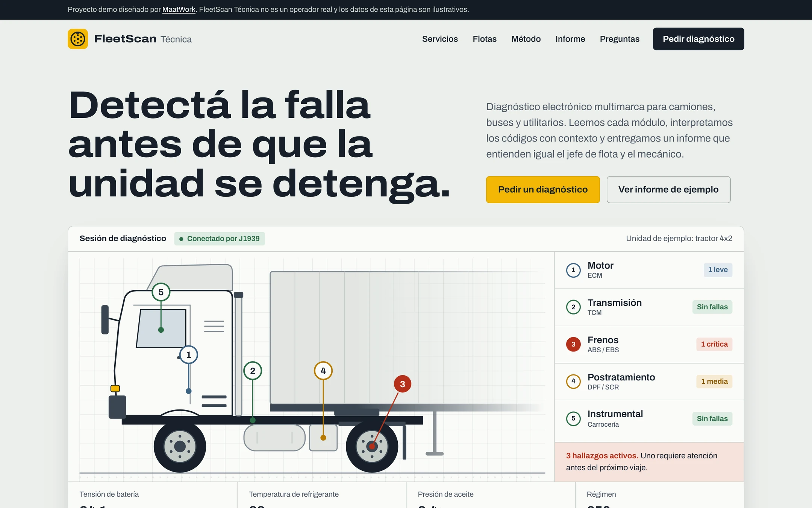Click the circled 4 icon beside Postratamiento
Image resolution: width=812 pixels, height=508 pixels.
573,381
